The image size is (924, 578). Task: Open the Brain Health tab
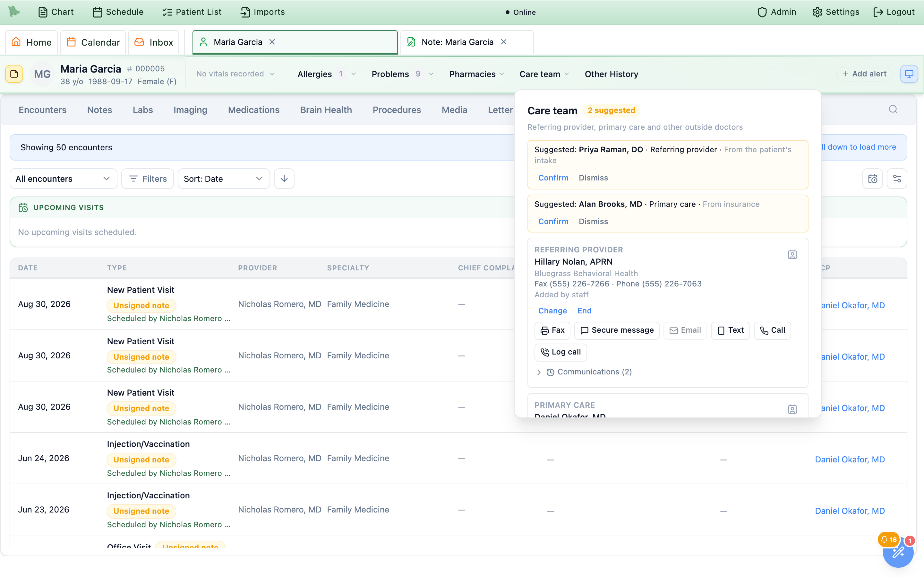click(x=326, y=110)
